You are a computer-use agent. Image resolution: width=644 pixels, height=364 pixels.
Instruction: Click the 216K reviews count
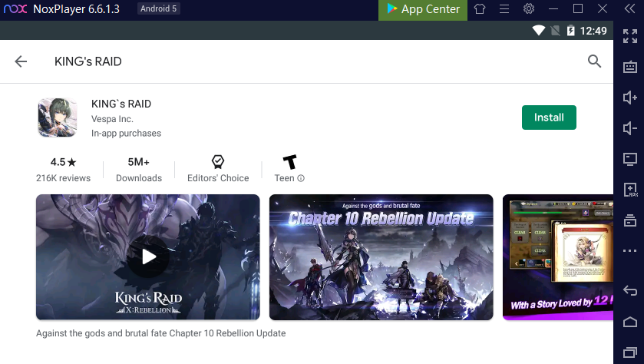tap(63, 178)
